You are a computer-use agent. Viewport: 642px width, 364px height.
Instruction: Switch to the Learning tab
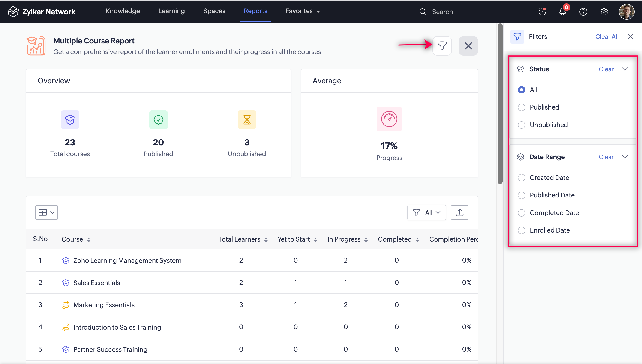pos(171,11)
